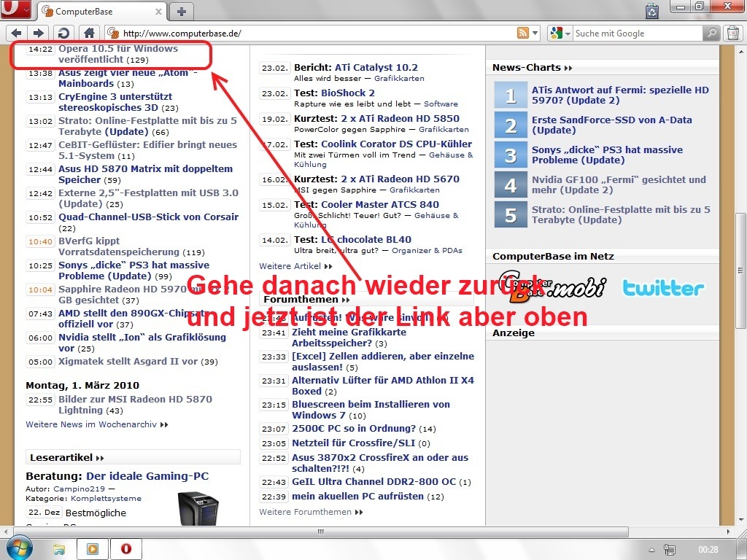Open Weitere Forumthemen link
This screenshot has width=747, height=560.
tap(311, 512)
